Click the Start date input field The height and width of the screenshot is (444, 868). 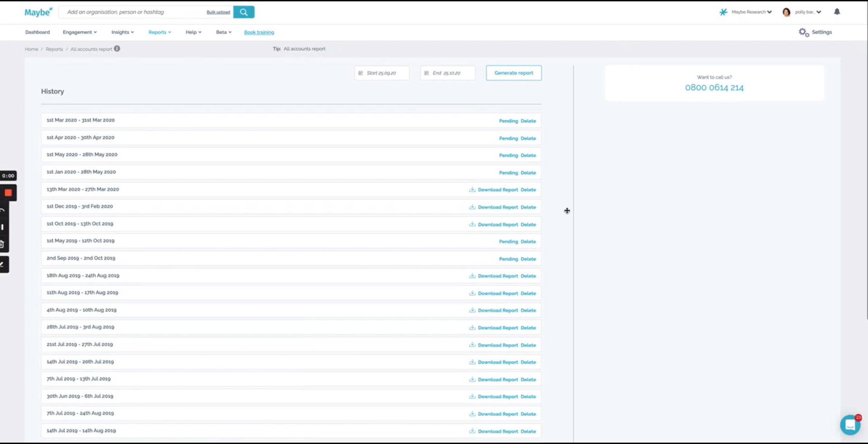coord(382,73)
